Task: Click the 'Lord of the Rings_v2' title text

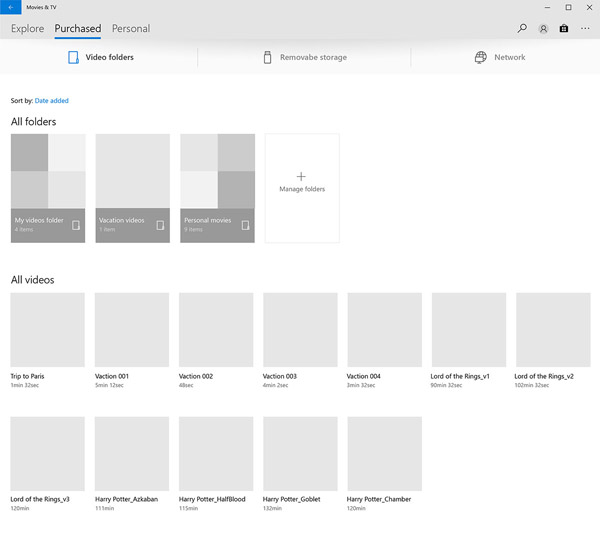Action: click(x=544, y=376)
